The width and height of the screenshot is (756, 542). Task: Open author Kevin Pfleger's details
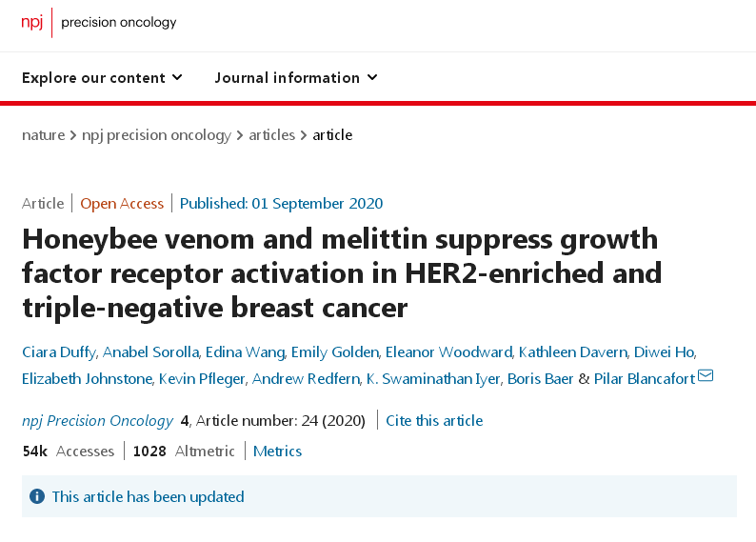coord(202,379)
